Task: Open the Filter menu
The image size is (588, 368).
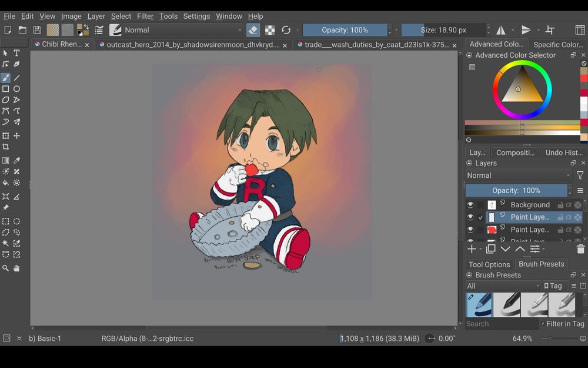Action: 145,16
